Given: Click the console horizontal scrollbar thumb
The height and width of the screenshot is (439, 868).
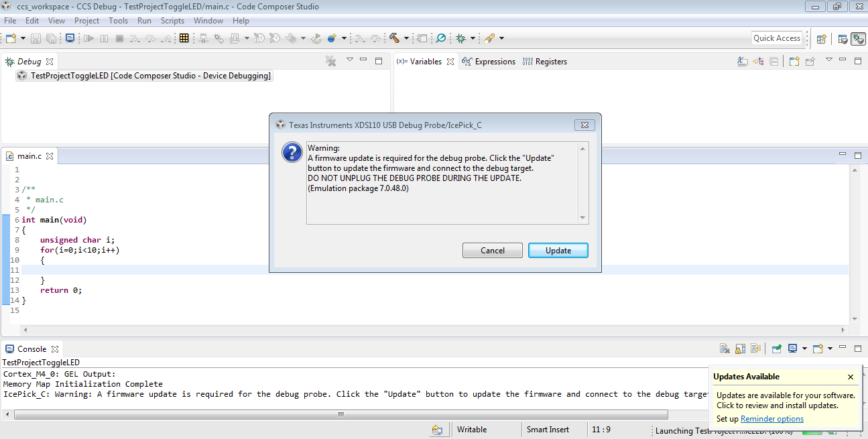Looking at the screenshot, I should click(340, 414).
